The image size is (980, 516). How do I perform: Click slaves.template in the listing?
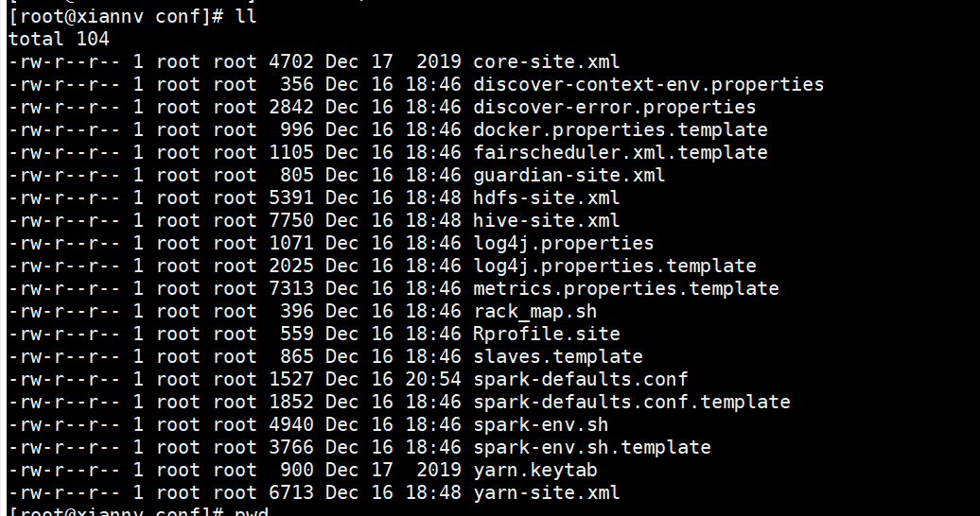click(558, 356)
